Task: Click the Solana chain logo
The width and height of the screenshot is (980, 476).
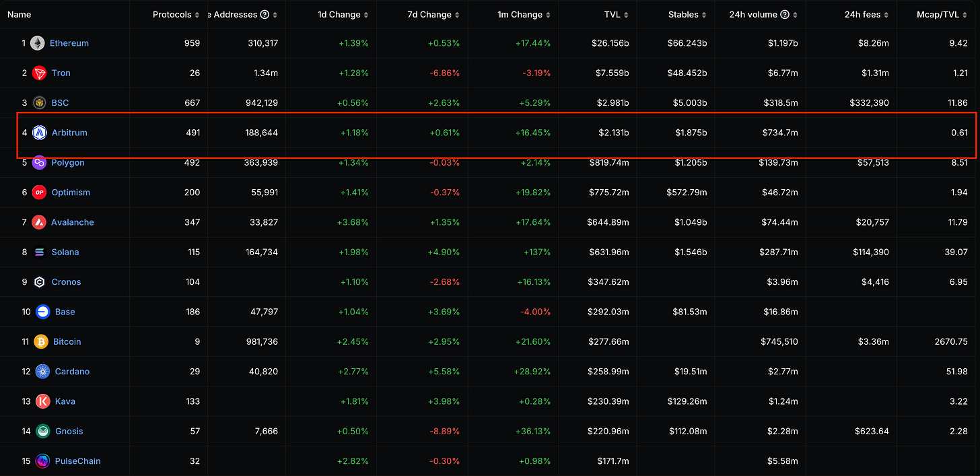Action: [x=39, y=252]
